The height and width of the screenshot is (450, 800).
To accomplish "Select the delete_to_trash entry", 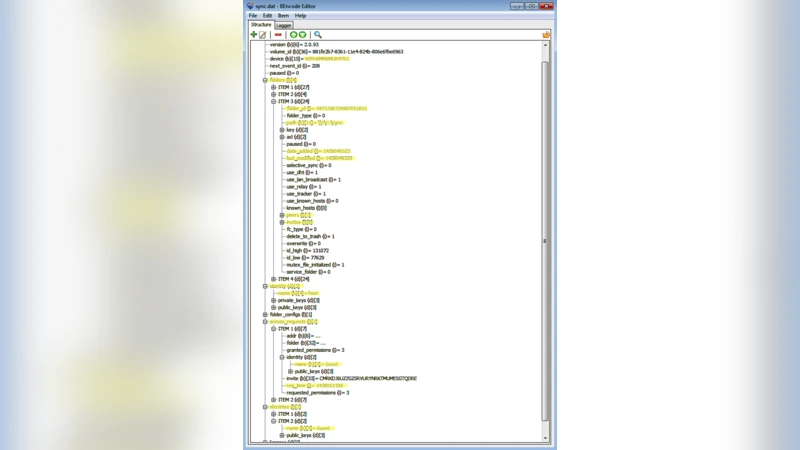I will coord(310,236).
